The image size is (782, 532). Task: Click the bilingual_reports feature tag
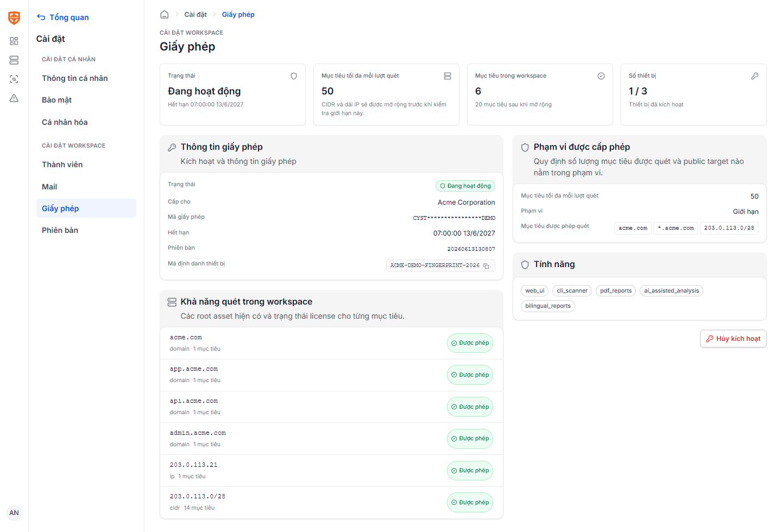pyautogui.click(x=548, y=306)
